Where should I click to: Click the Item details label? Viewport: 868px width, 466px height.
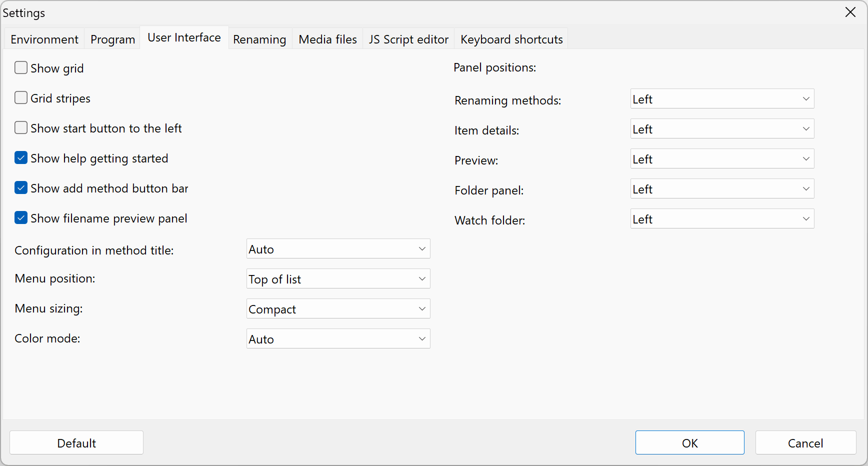point(486,130)
